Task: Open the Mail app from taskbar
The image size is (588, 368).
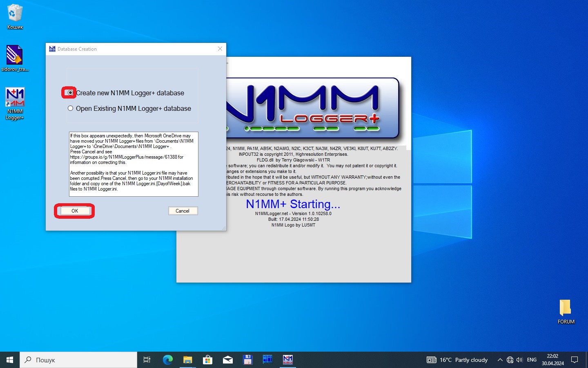Action: click(x=227, y=360)
